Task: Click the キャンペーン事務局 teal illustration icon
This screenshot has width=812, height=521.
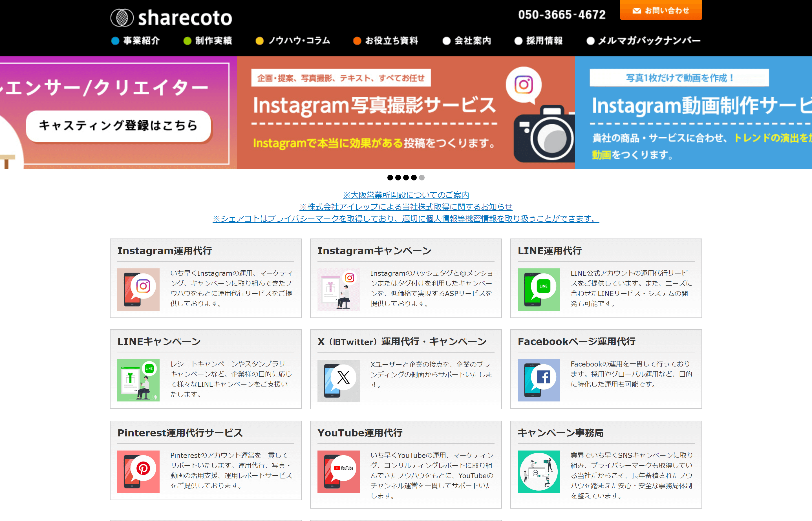Action: coord(539,471)
